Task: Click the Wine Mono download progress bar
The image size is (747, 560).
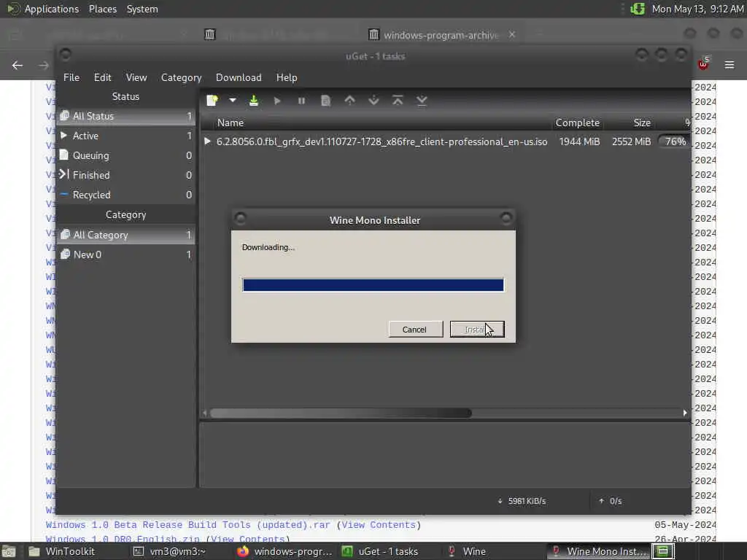Action: (373, 285)
